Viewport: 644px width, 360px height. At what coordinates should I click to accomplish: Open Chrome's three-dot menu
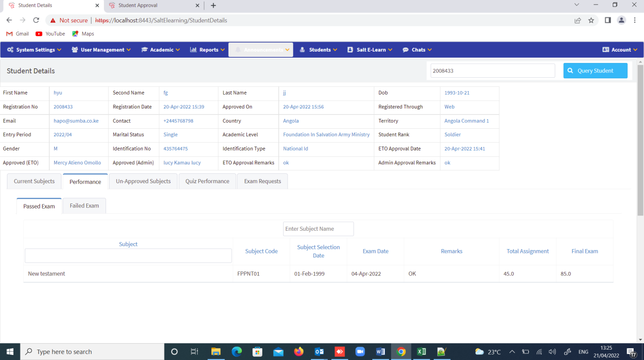point(635,20)
